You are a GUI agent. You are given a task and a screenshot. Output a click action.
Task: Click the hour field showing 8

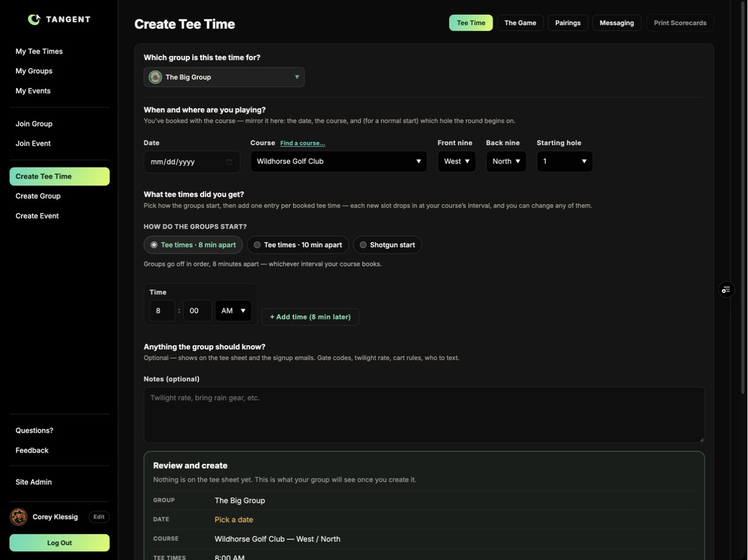[x=162, y=311]
